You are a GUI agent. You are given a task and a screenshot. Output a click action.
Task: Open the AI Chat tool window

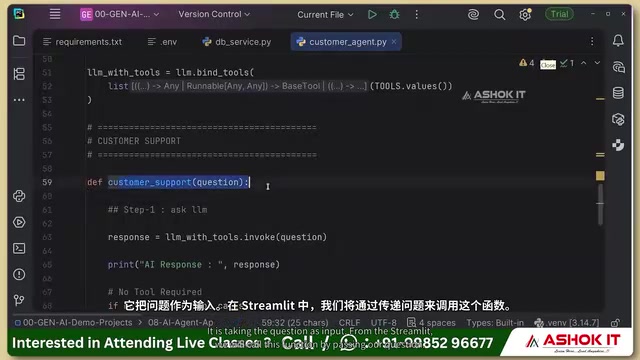point(618,67)
